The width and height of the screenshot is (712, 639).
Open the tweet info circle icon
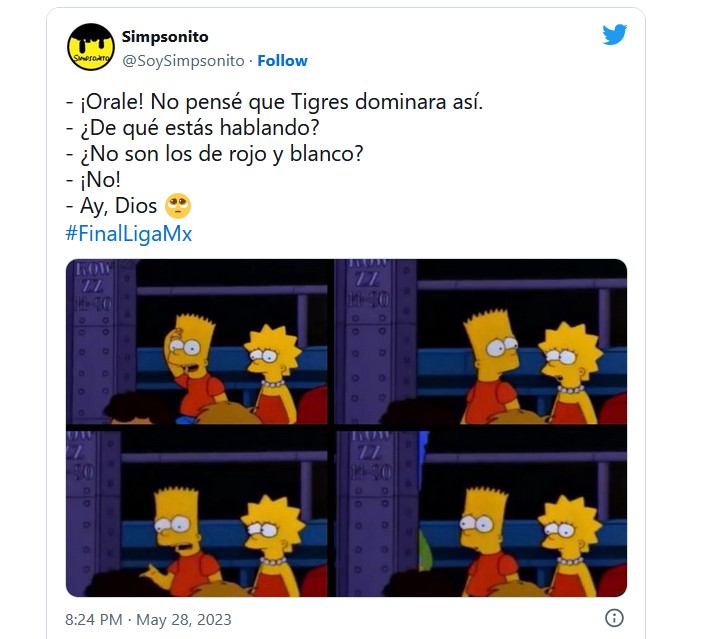(614, 618)
